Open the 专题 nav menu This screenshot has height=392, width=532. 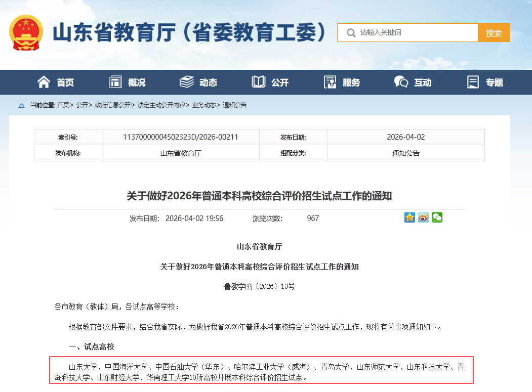pos(495,82)
